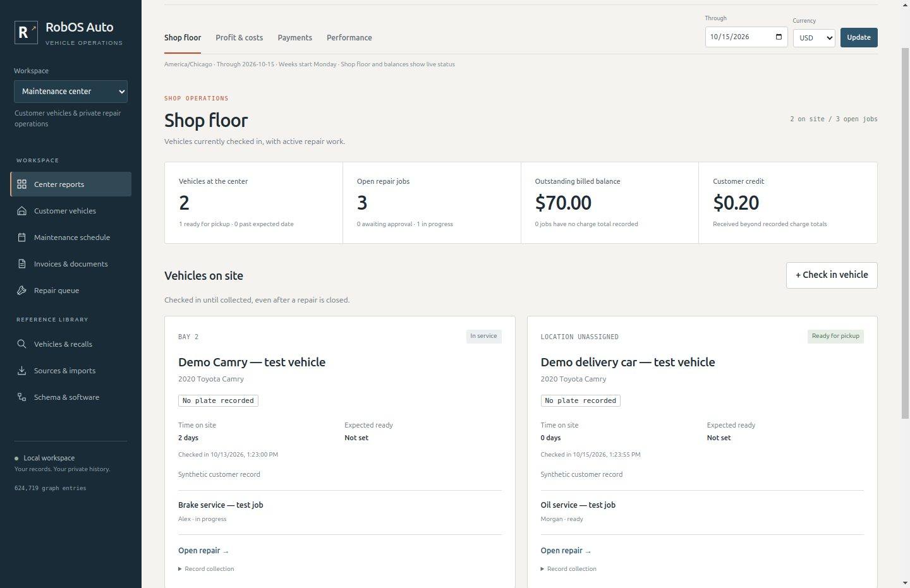Click the Demo Camry — test vehicle title
Viewport: 910px width, 588px height.
pyautogui.click(x=252, y=362)
